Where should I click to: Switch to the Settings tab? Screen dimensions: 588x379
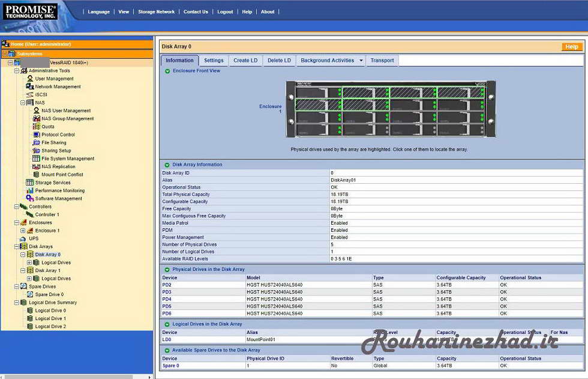[214, 61]
